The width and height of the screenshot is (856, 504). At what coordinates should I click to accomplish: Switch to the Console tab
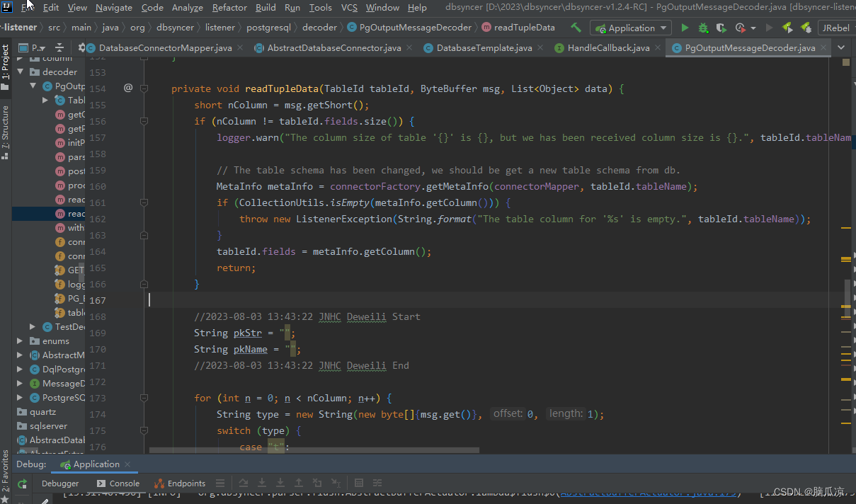coord(118,483)
